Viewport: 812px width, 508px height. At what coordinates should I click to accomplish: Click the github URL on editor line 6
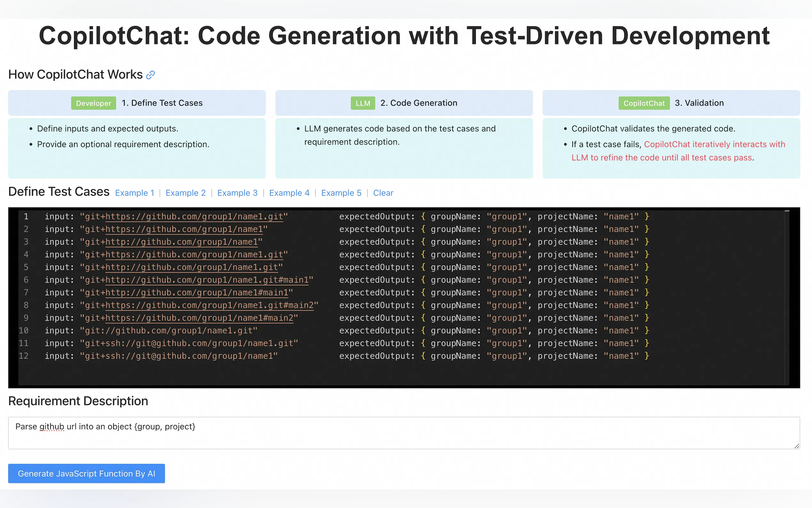pyautogui.click(x=207, y=280)
